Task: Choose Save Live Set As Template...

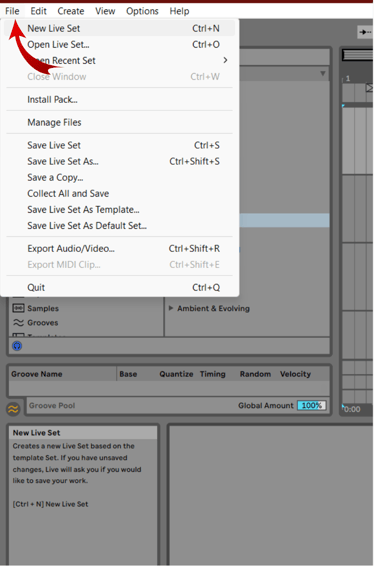Action: pyautogui.click(x=119, y=209)
